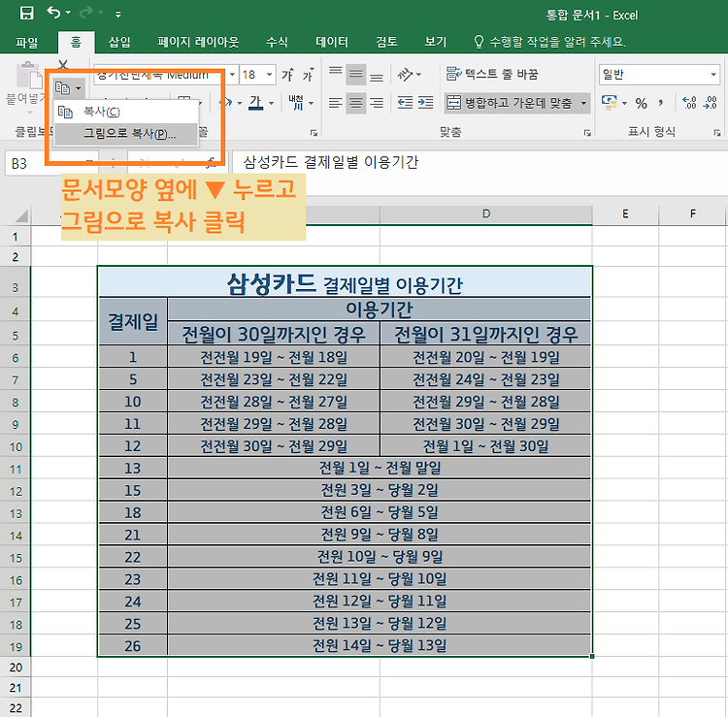Click the 결제일 header cell

[133, 321]
